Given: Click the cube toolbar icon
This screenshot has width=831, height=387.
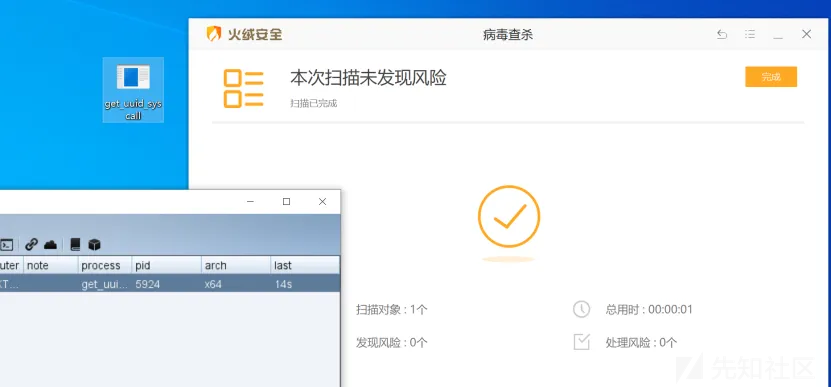Looking at the screenshot, I should 94,244.
